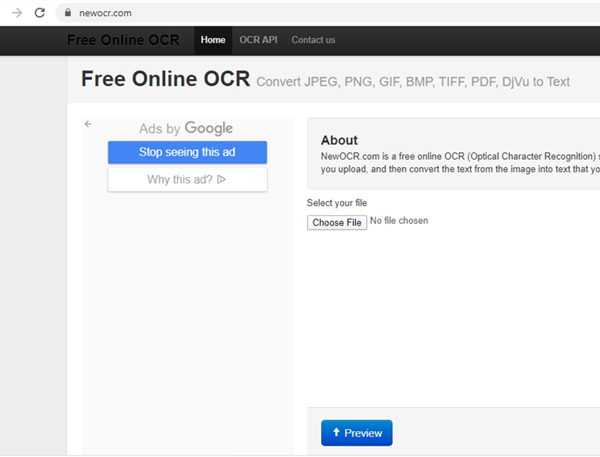Viewport: 600px width, 457px height.
Task: Click the up arrow icon on Preview
Action: (336, 433)
